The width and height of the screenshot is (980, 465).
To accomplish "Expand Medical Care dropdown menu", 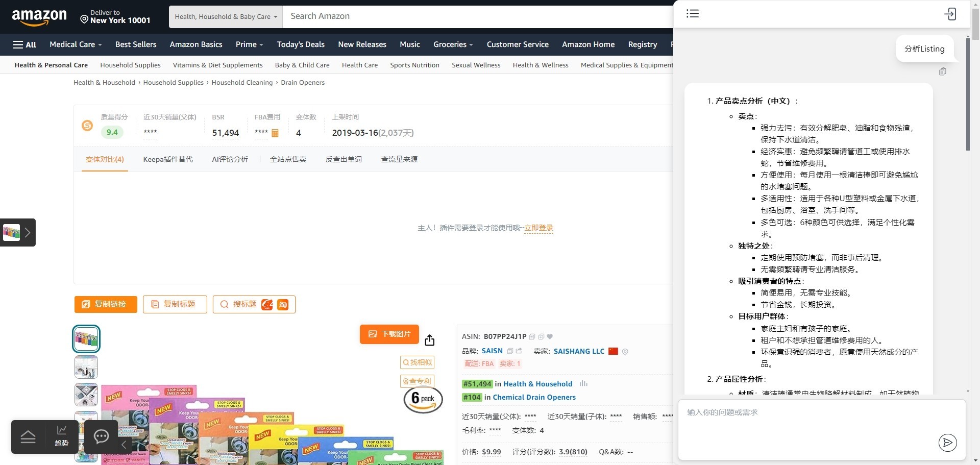I will [76, 44].
